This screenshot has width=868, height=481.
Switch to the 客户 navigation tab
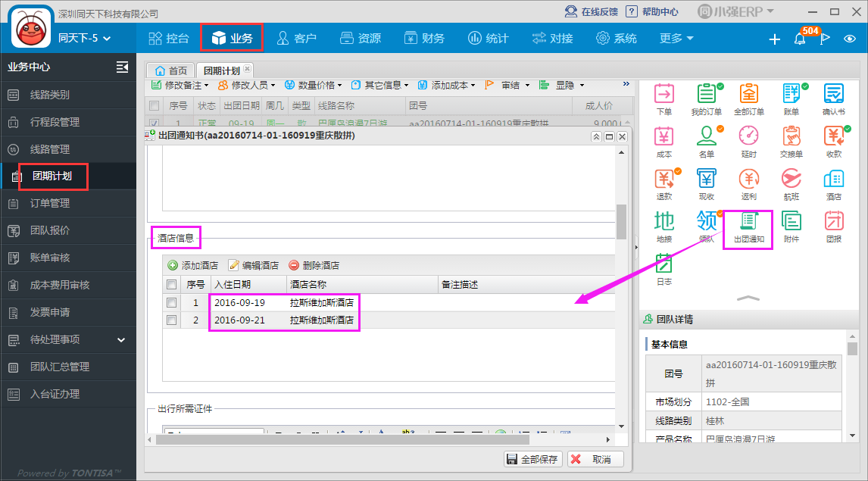297,38
